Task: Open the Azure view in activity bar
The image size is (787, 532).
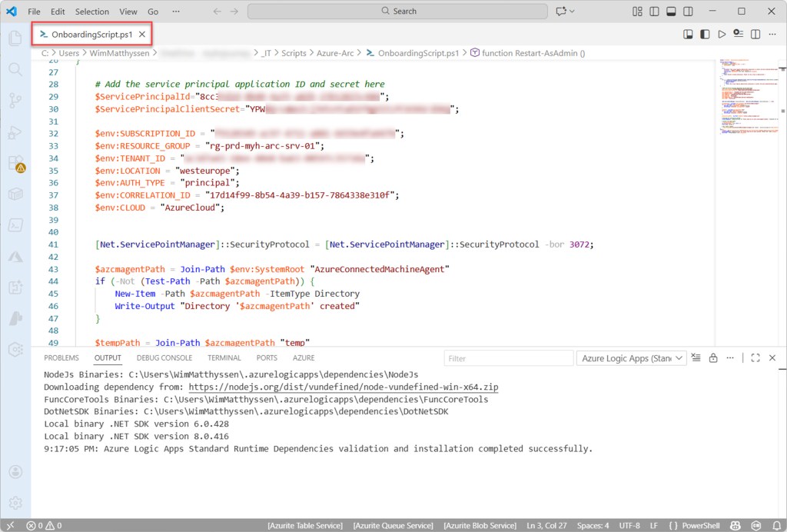Action: point(15,256)
